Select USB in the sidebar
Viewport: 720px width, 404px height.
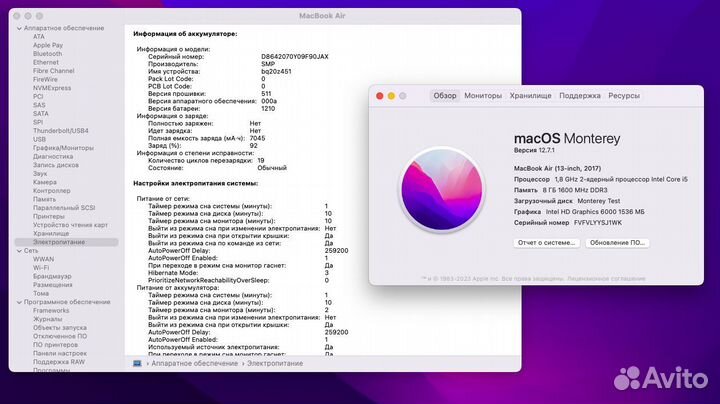(x=39, y=139)
